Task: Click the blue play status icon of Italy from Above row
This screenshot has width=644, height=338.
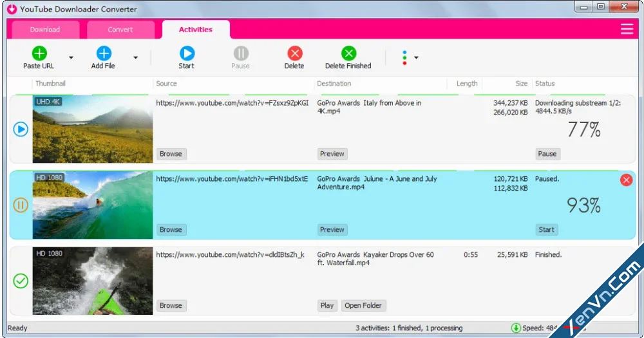Action: (x=21, y=129)
